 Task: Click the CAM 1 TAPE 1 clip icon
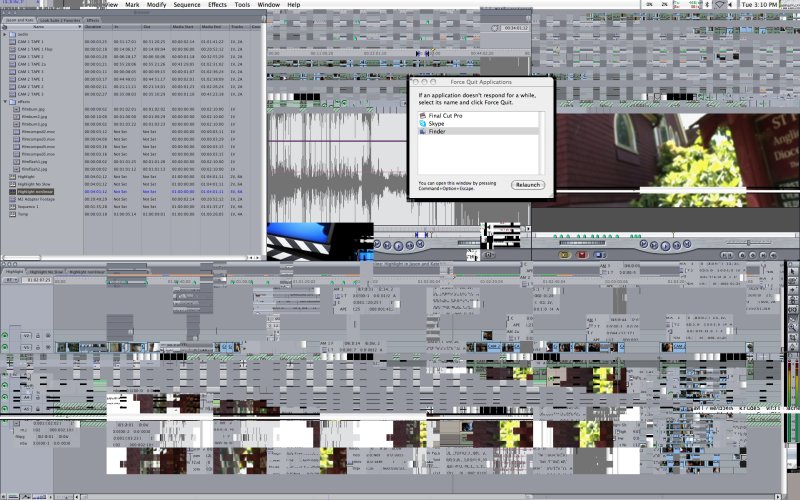[x=12, y=42]
